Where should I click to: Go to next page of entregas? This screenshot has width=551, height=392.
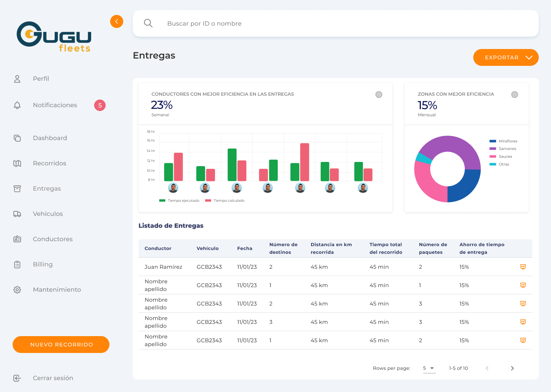(x=512, y=368)
